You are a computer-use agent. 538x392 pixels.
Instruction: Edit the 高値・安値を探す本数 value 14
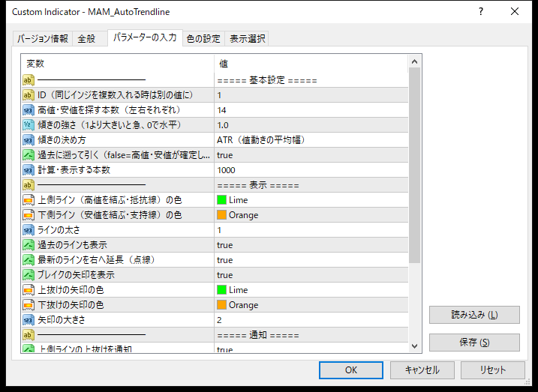pos(311,110)
